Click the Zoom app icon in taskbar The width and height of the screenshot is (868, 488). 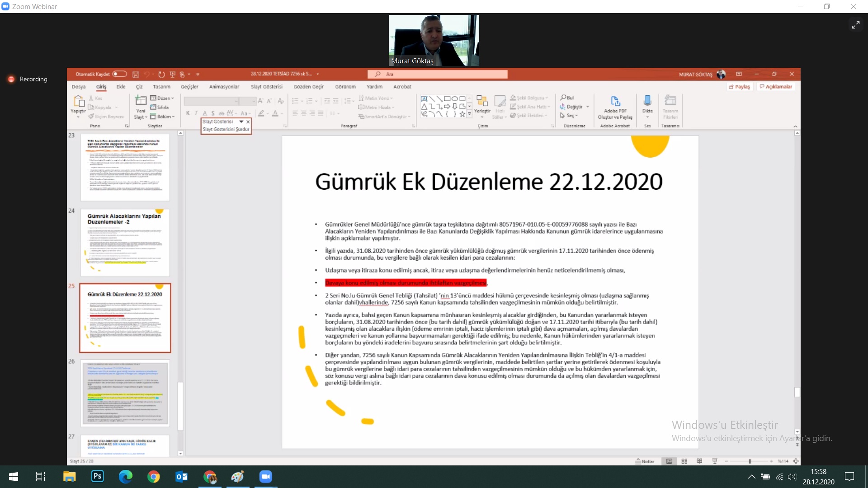[265, 476]
